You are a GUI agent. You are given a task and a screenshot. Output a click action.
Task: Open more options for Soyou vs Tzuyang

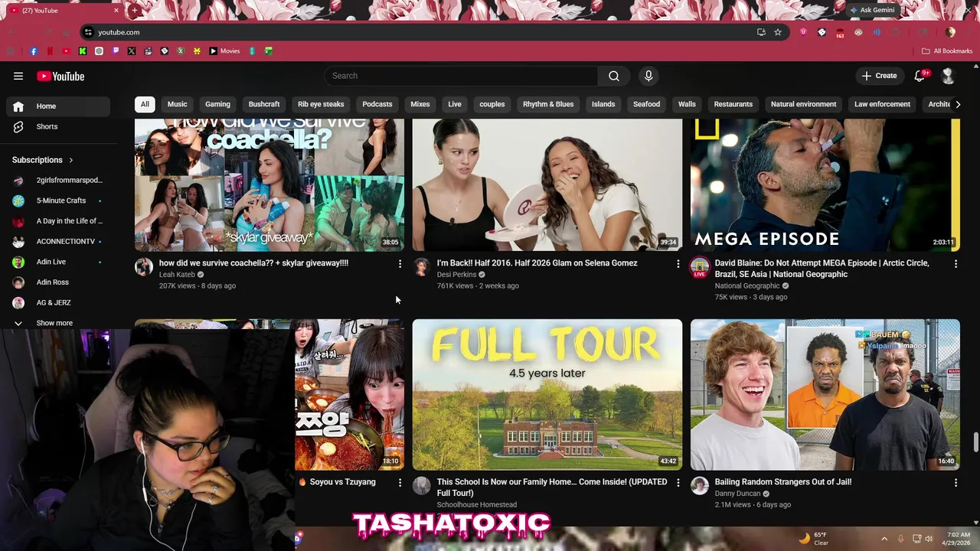coord(400,483)
